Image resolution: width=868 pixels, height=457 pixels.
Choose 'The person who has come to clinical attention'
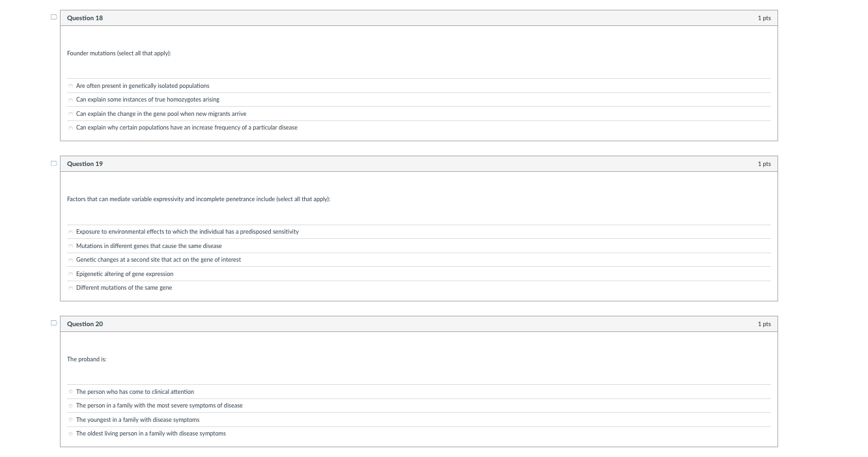[70, 392]
